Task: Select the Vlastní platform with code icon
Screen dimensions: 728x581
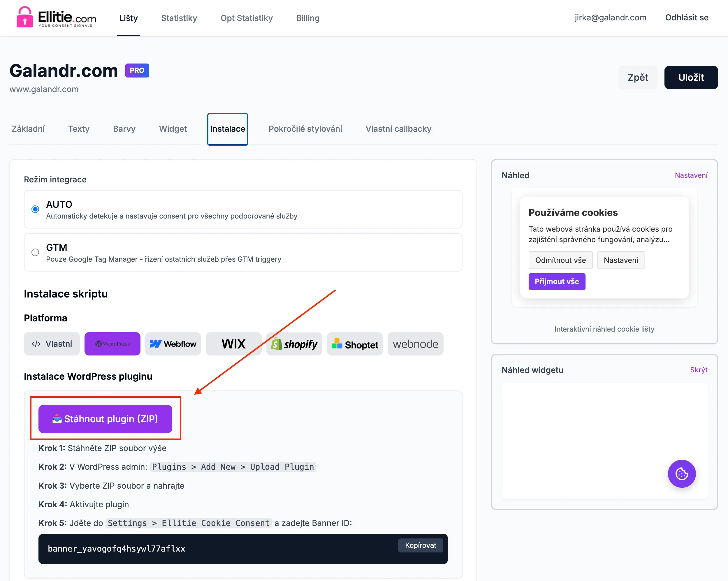Action: point(52,344)
